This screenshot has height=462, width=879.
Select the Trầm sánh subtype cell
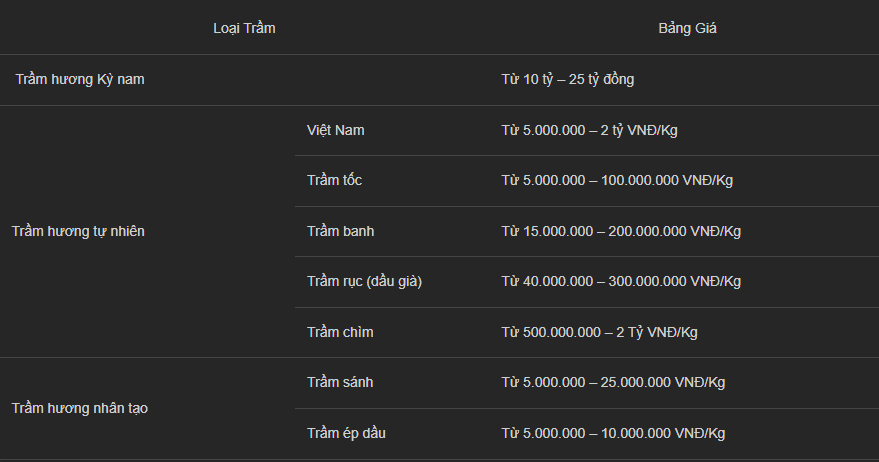(340, 382)
